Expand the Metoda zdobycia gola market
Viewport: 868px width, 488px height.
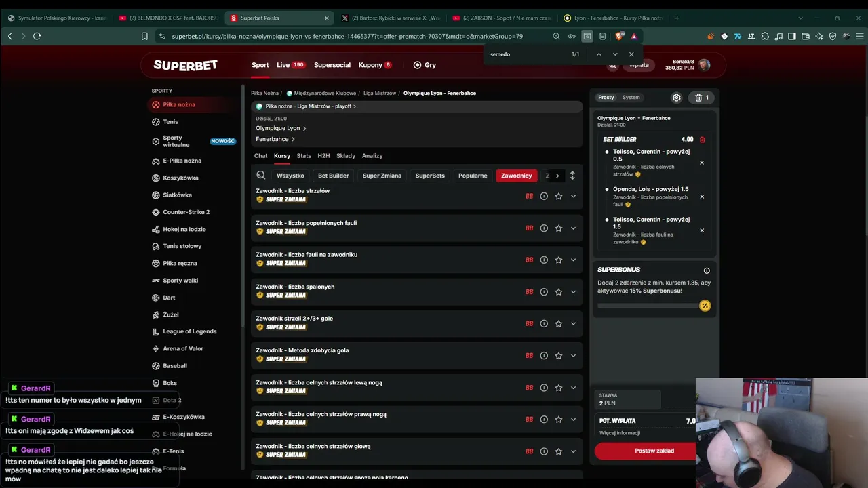click(573, 356)
